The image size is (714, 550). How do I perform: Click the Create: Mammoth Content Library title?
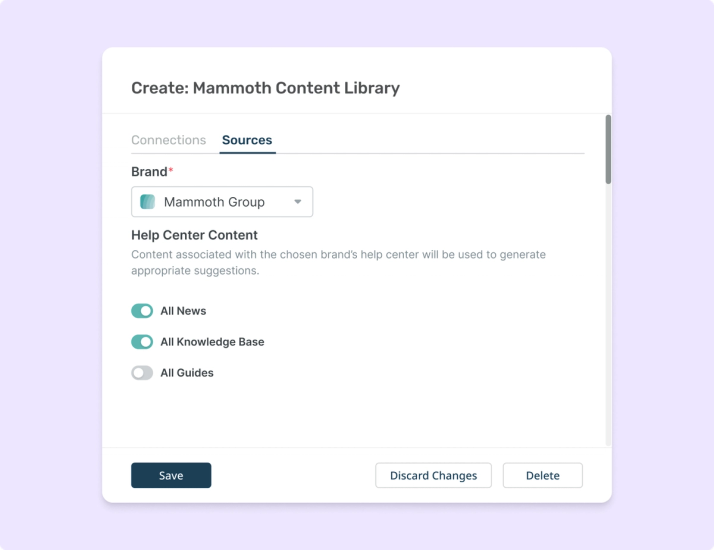[265, 88]
